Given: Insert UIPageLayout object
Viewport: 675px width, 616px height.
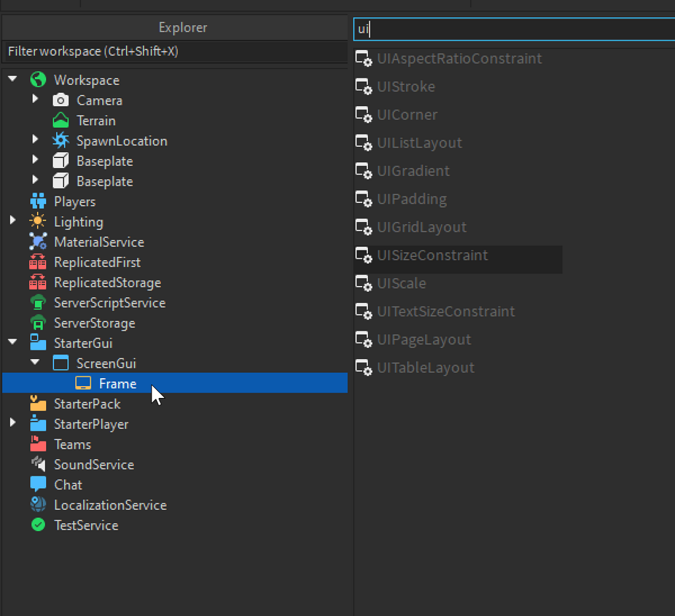Looking at the screenshot, I should pos(458,340).
